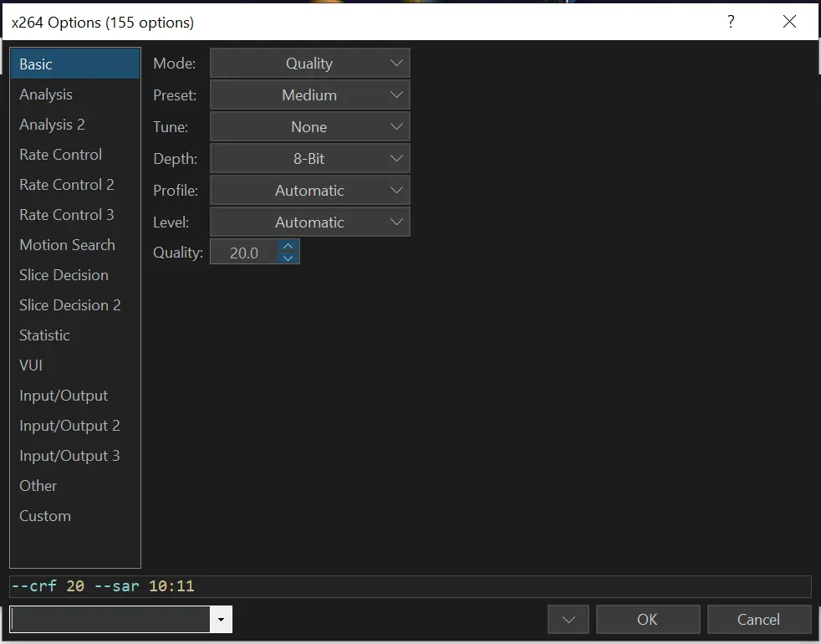Open the Analysis 2 category

[x=75, y=124]
